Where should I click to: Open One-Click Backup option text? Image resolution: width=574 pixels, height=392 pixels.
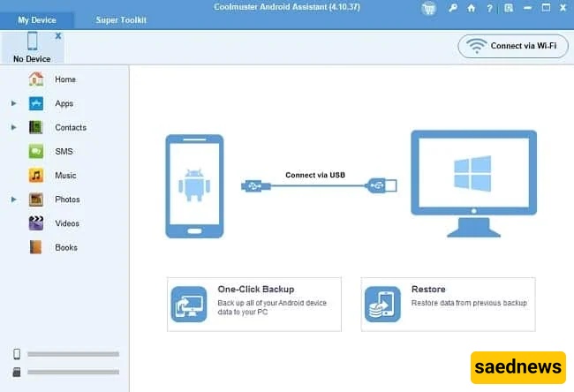256,290
